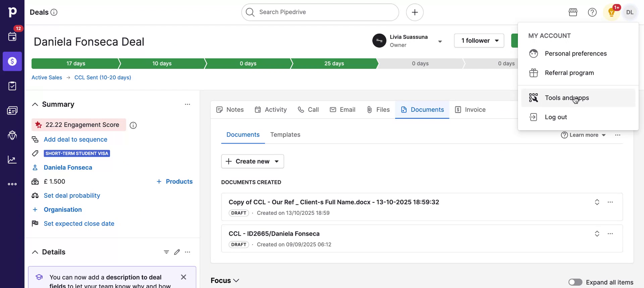Expand the Copy of CCL document row

[x=597, y=202]
